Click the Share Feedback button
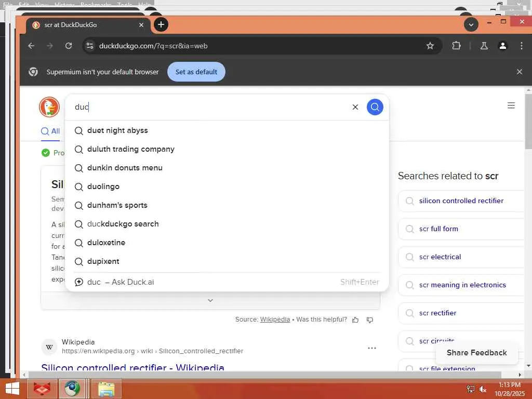The width and height of the screenshot is (532, 399). pos(476,353)
